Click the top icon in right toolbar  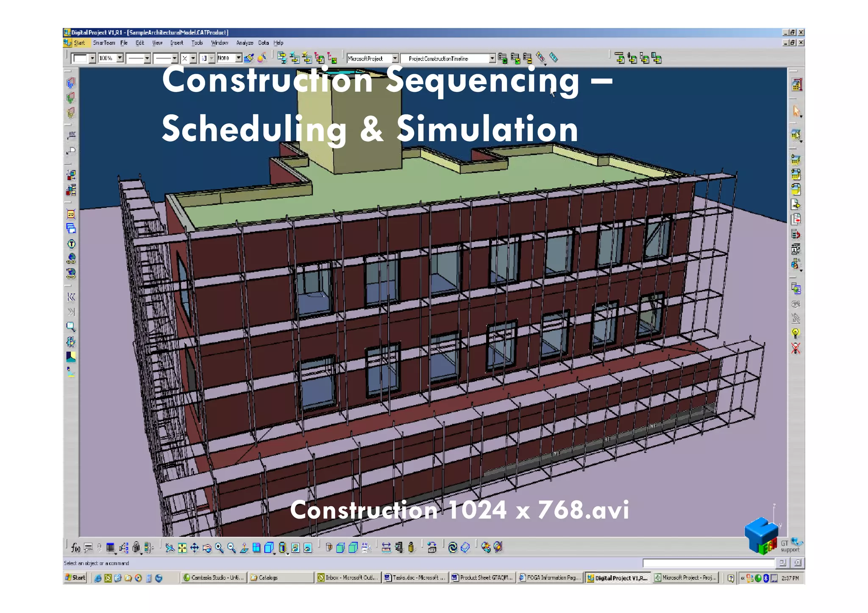pos(797,85)
